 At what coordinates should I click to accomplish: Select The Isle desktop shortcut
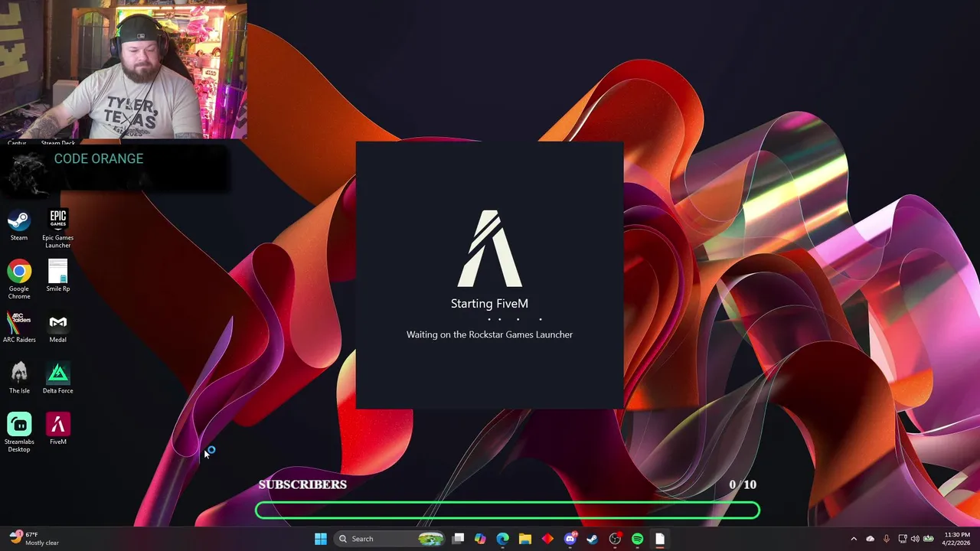pos(19,378)
